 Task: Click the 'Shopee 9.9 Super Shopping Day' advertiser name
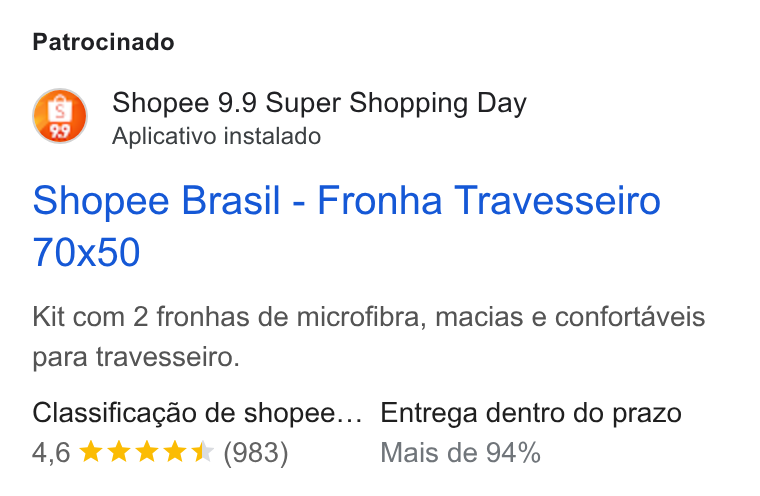(319, 103)
